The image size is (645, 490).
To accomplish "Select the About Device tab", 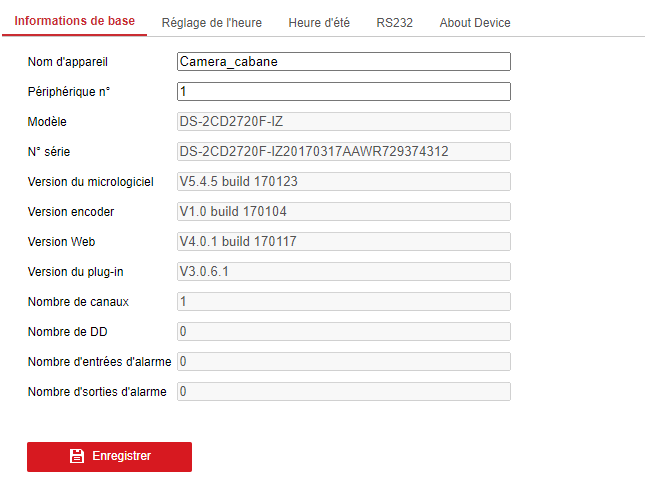I will (475, 23).
